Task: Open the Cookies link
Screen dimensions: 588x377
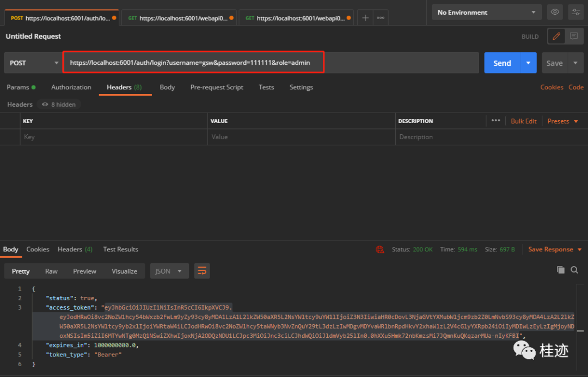Action: 552,88
